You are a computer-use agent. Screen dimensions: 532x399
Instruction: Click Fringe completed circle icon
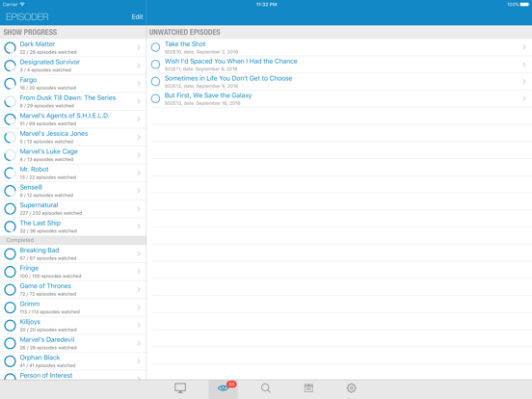tap(10, 272)
